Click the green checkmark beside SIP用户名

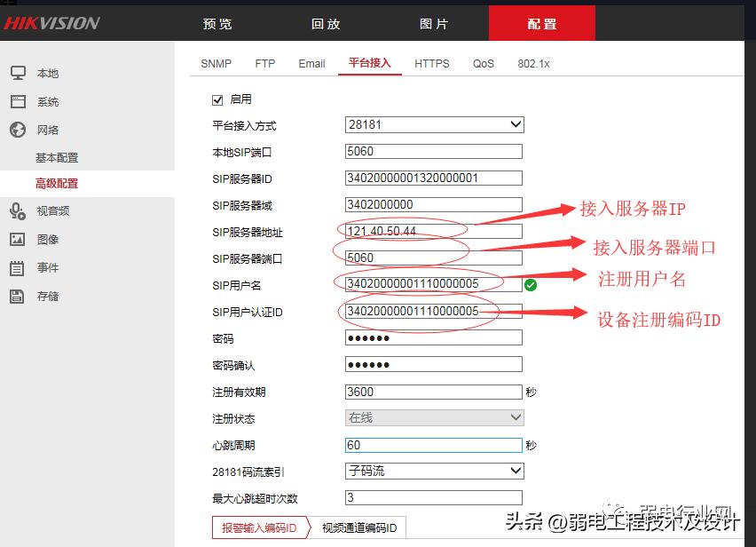point(532,284)
